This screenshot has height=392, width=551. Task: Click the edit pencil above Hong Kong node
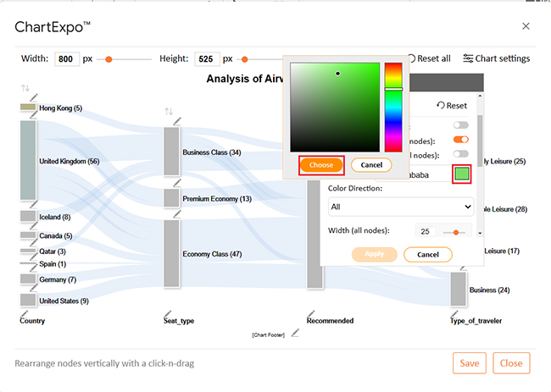pos(33,97)
